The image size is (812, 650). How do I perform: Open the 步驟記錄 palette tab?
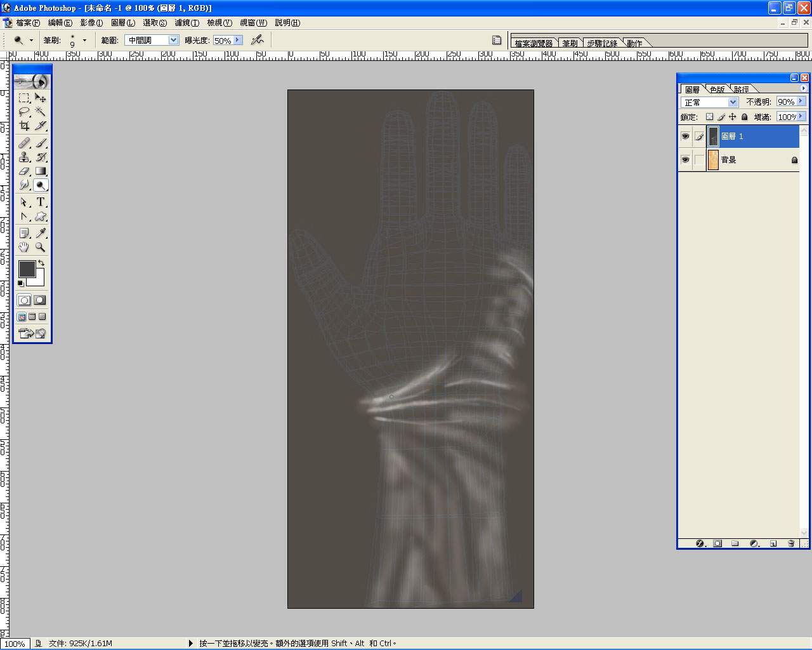click(x=601, y=43)
